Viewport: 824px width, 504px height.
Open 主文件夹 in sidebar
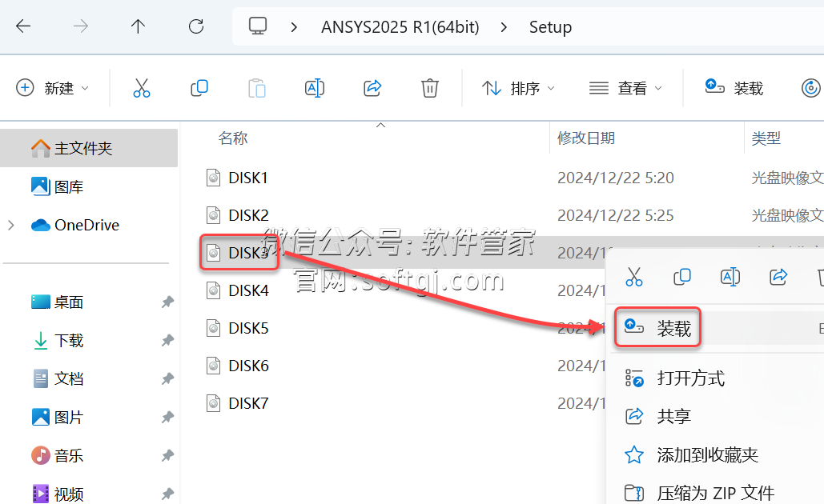pyautogui.click(x=89, y=148)
